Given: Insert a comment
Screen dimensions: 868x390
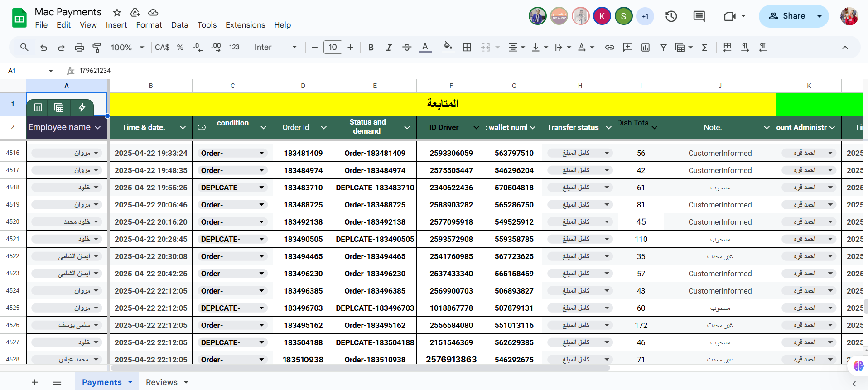Looking at the screenshot, I should pyautogui.click(x=628, y=47).
